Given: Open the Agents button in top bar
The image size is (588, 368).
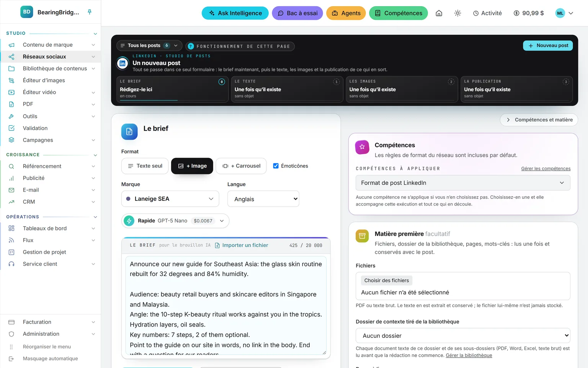Looking at the screenshot, I should click(x=346, y=13).
